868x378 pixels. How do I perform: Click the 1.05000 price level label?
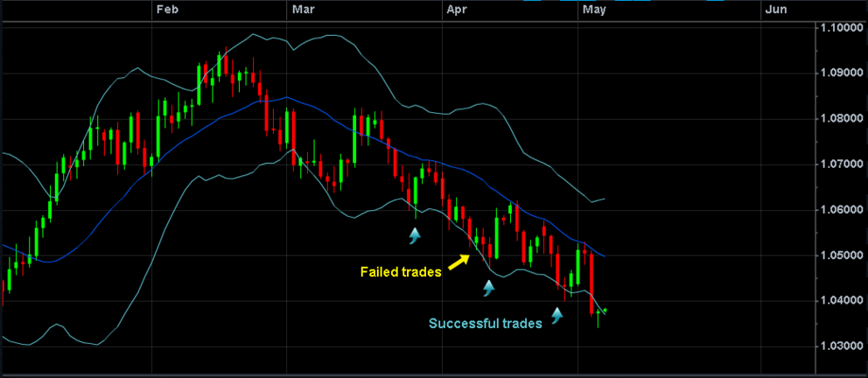841,255
